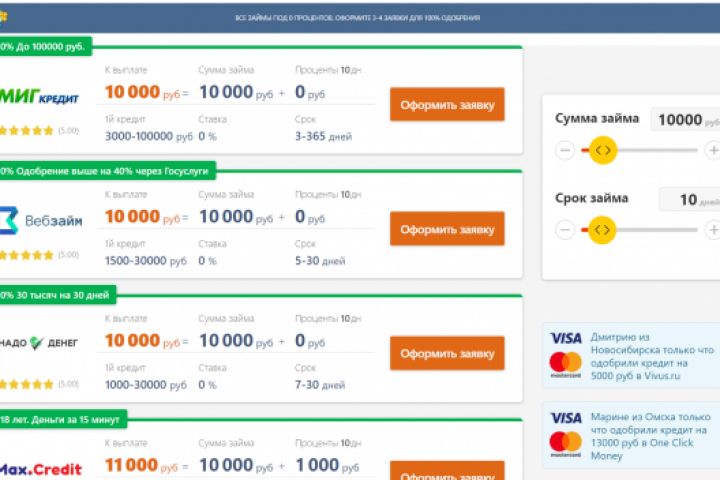Click МИГ Кредит five-star rating
720x480 pixels.
(x=28, y=131)
